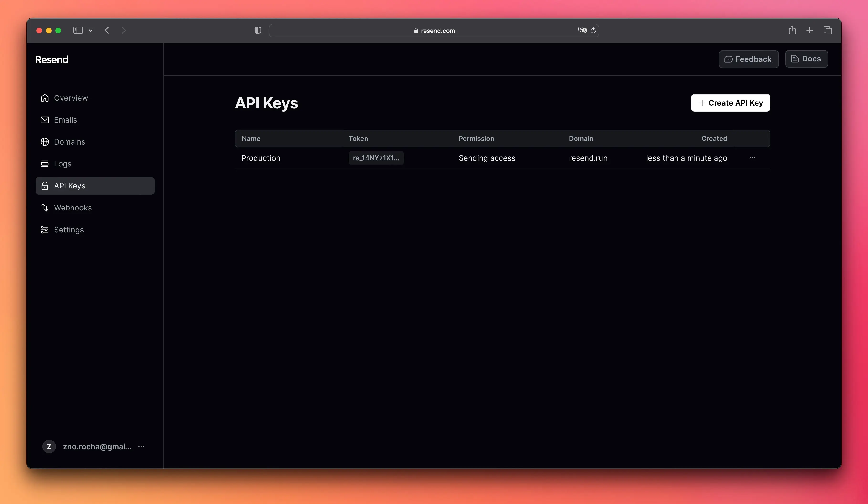Click the API Keys lock icon
The image size is (868, 504).
pyautogui.click(x=45, y=186)
